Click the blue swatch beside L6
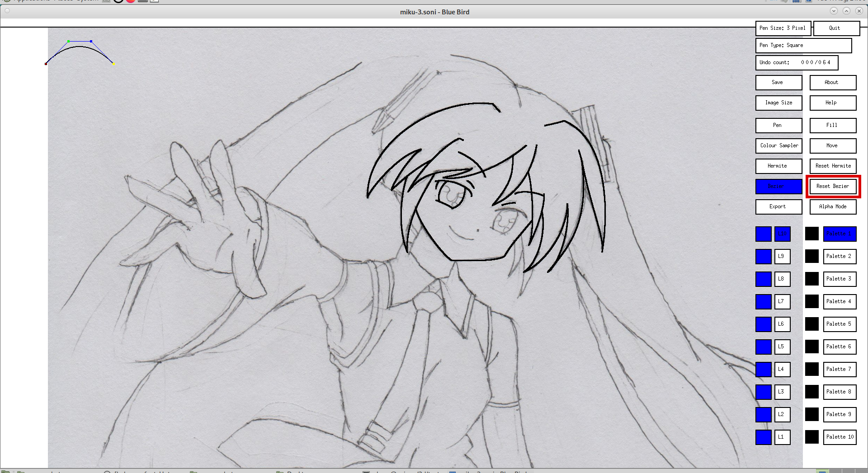 tap(764, 324)
